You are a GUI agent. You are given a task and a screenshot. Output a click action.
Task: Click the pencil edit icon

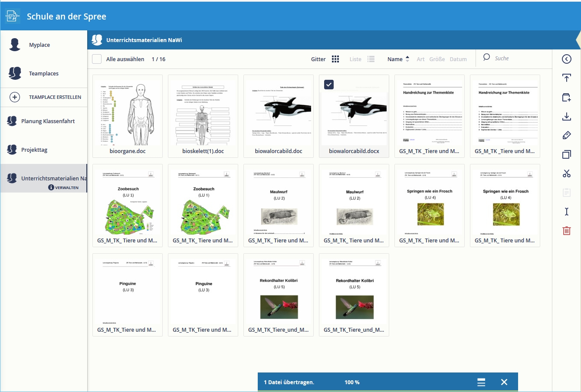566,135
